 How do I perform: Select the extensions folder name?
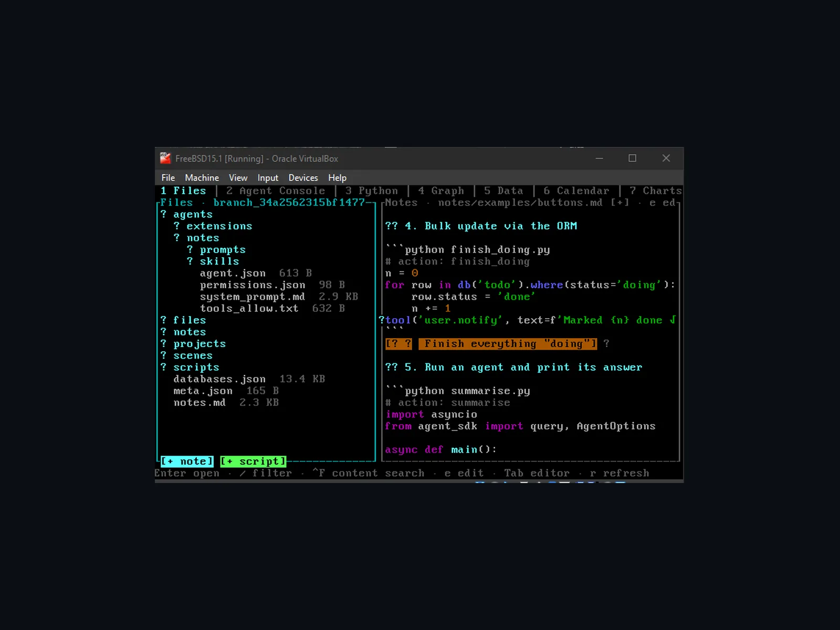[x=219, y=226]
